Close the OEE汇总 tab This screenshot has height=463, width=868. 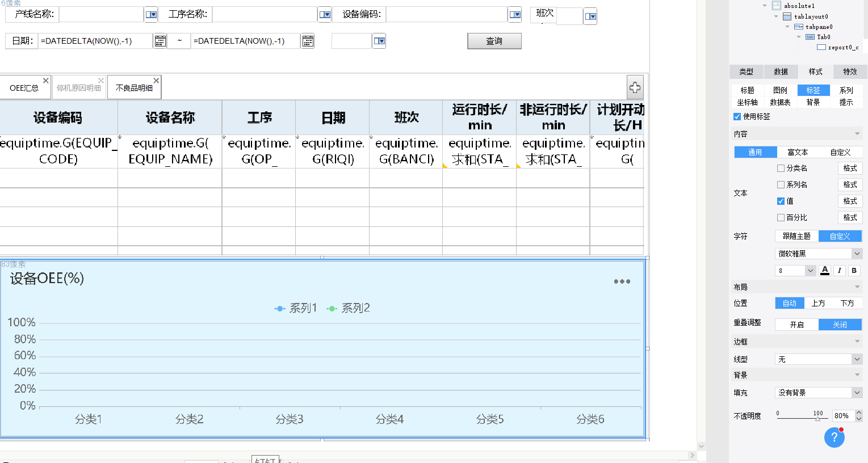tap(46, 81)
